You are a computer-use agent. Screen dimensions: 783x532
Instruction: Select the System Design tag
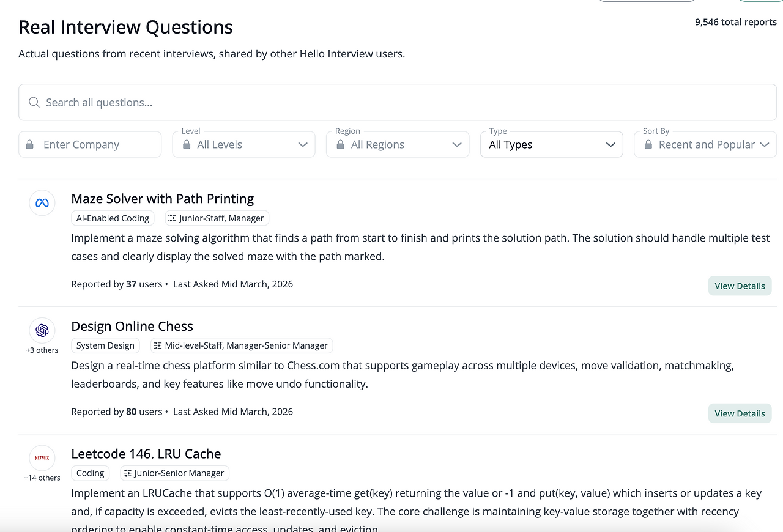tap(105, 345)
